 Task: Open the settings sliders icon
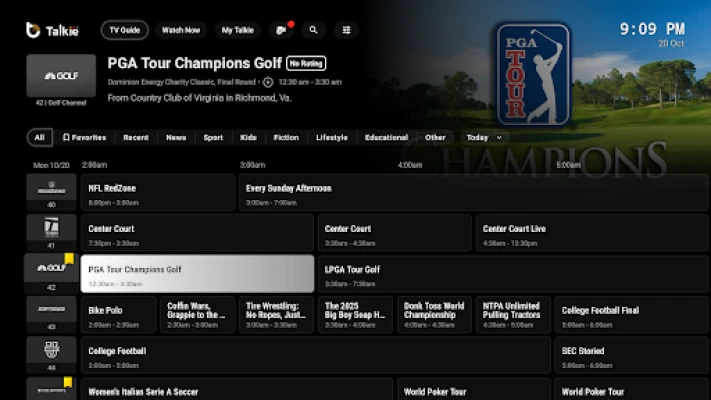coord(347,30)
